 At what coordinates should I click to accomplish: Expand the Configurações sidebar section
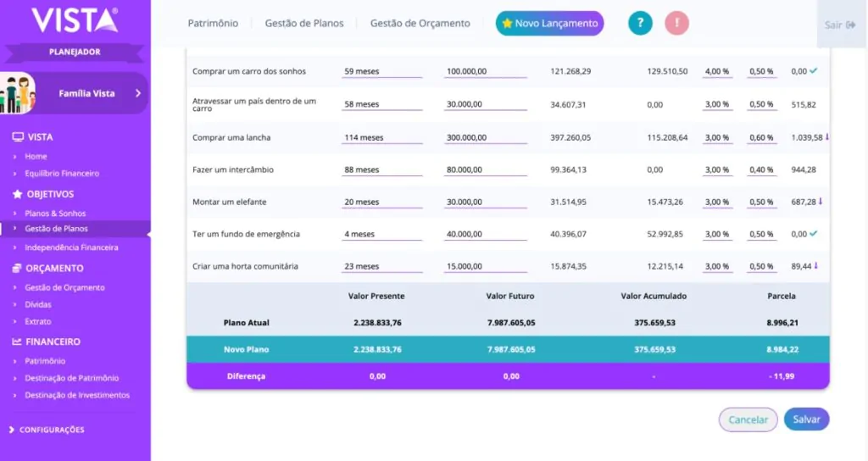pyautogui.click(x=51, y=430)
